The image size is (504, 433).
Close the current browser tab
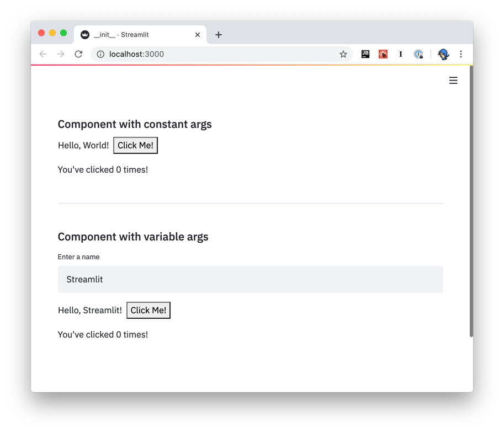coord(197,34)
